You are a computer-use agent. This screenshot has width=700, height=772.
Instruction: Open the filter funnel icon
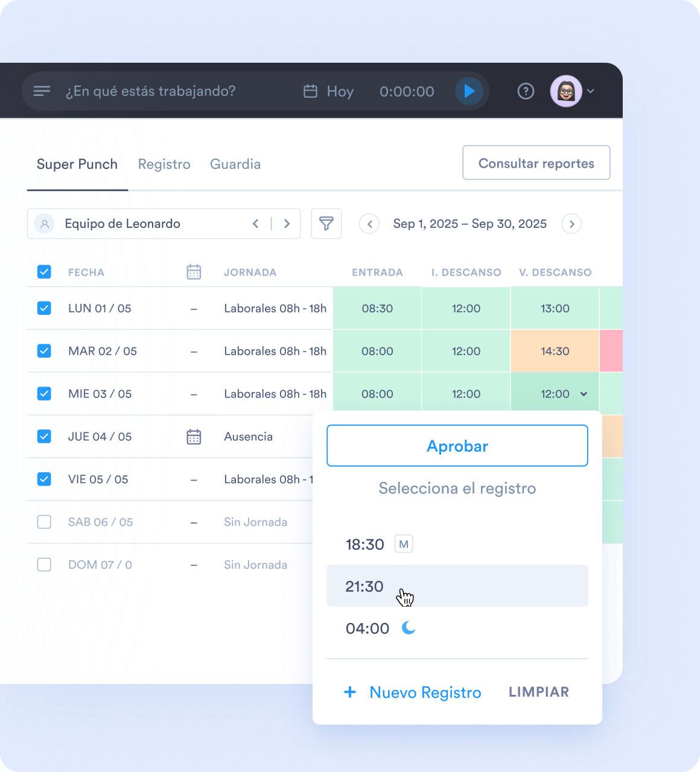click(326, 224)
